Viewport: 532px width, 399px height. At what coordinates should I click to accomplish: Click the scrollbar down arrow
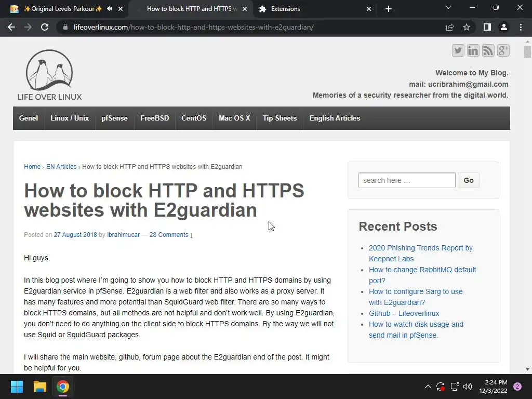(527, 369)
